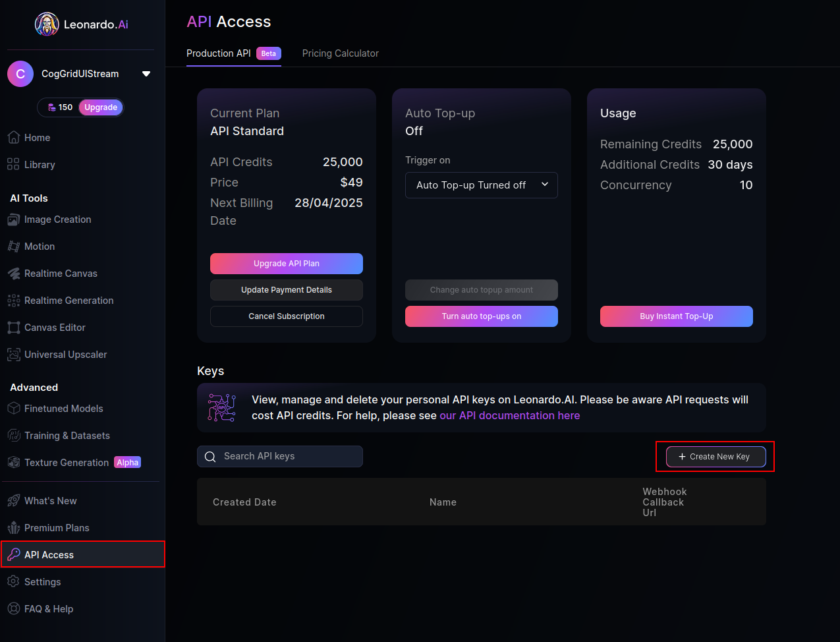Click Update Payment Details button

click(287, 290)
